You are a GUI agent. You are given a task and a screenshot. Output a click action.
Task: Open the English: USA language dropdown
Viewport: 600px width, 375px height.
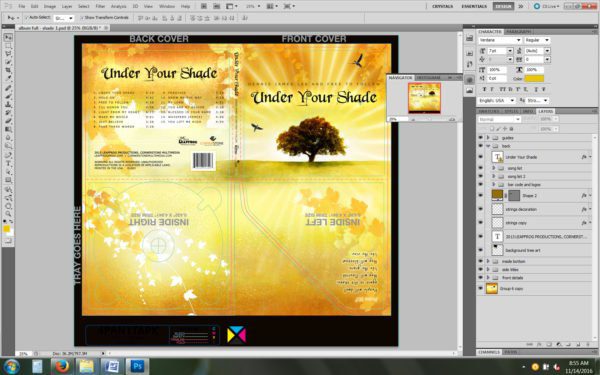point(496,100)
